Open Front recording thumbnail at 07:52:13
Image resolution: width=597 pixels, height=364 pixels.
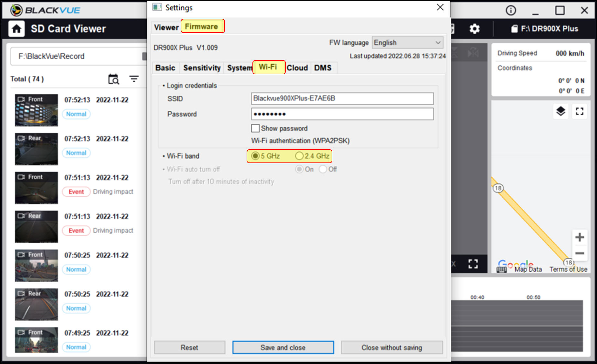tap(37, 110)
